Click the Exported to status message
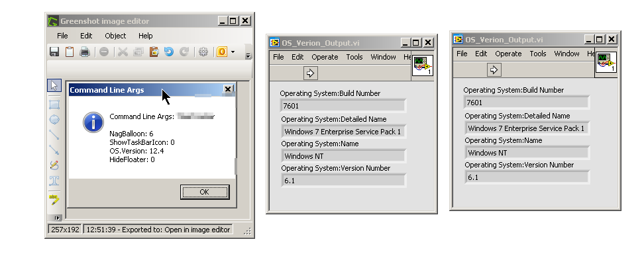644x262 pixels. coord(158,230)
